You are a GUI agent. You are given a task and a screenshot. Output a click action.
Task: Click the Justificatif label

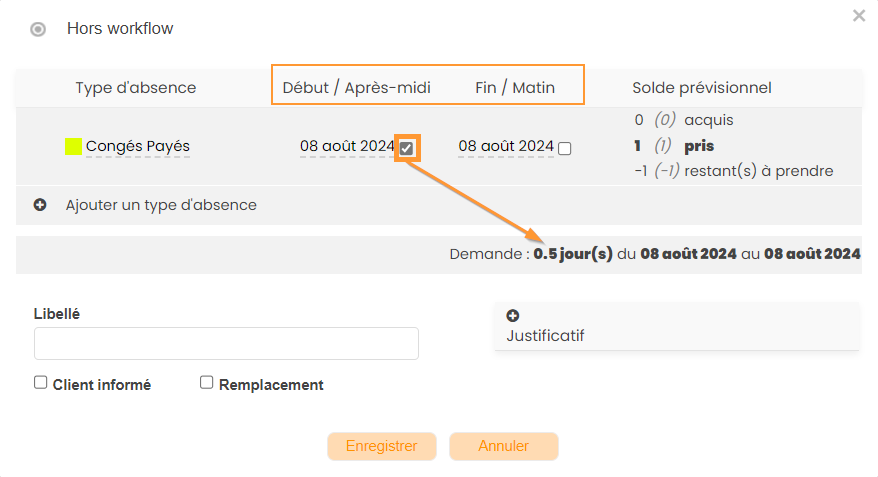coord(546,335)
